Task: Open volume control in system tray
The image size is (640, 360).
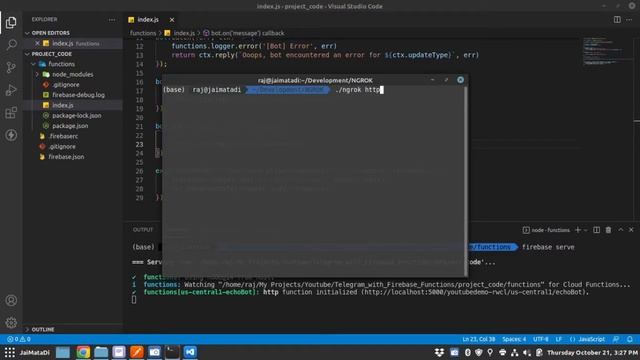Action: click(527, 352)
